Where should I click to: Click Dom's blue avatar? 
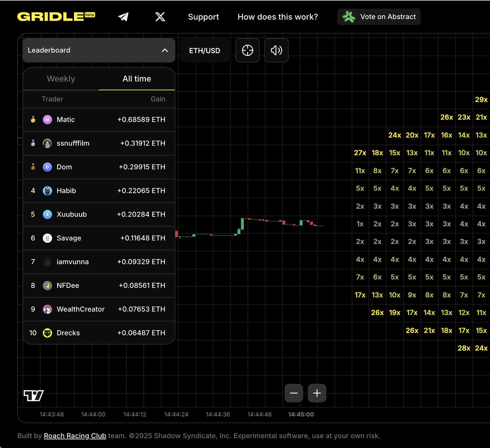pyautogui.click(x=47, y=167)
